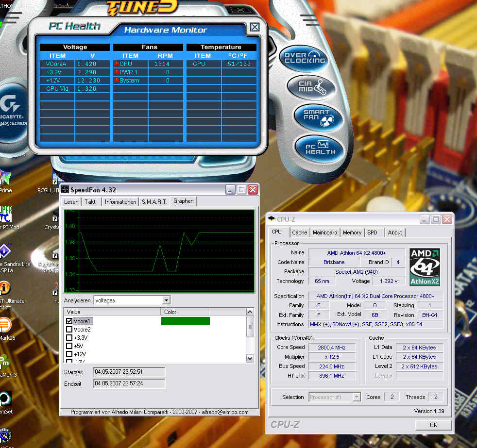Screen dimensions: 477x448
Task: Open the S.M.A.R.T. tab in SpeedFan
Action: [154, 202]
